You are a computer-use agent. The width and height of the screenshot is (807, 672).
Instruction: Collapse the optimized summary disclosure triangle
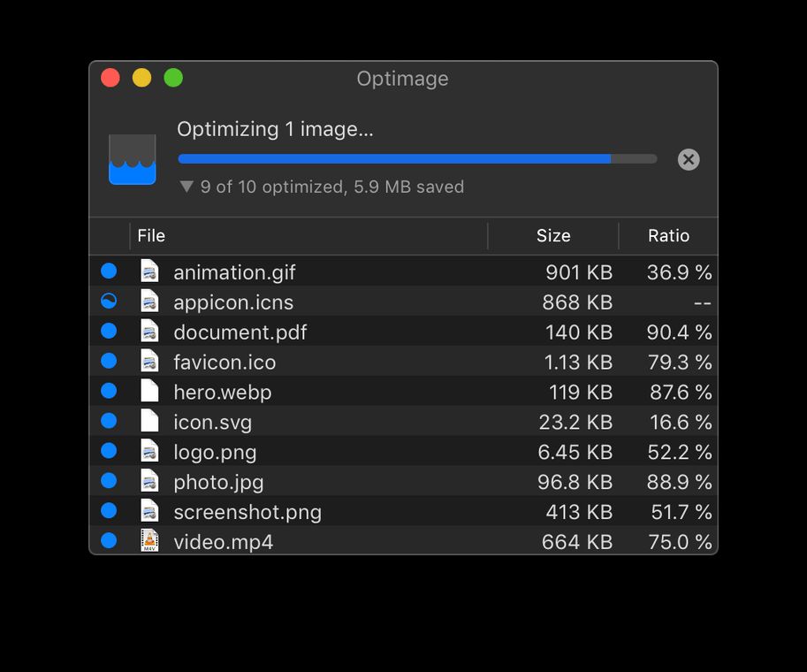(x=186, y=187)
